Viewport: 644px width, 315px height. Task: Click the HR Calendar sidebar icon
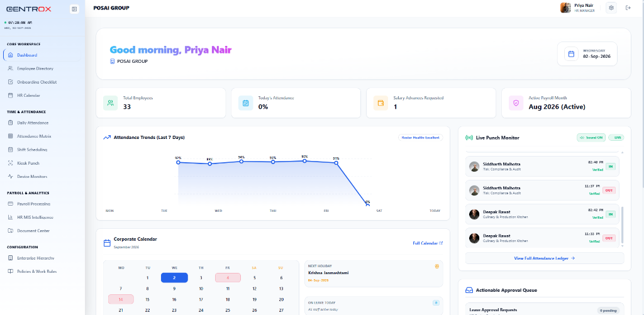pos(11,96)
